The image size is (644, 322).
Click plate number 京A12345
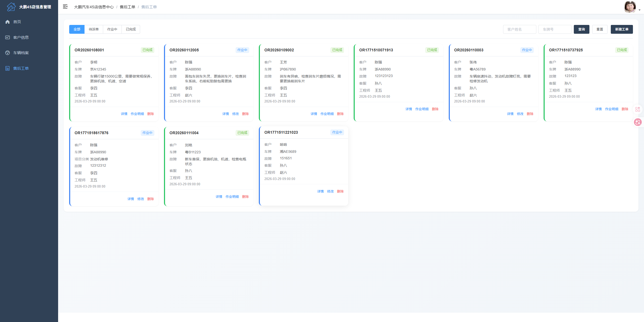coord(98,69)
